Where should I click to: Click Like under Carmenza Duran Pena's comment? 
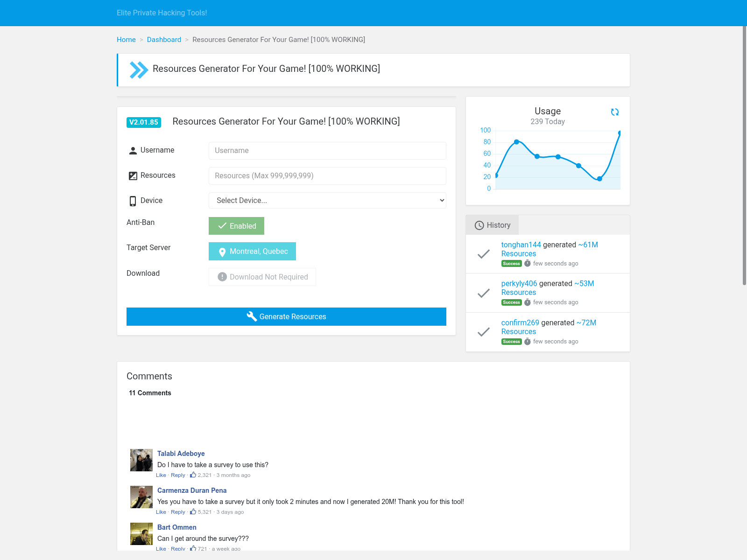[161, 512]
